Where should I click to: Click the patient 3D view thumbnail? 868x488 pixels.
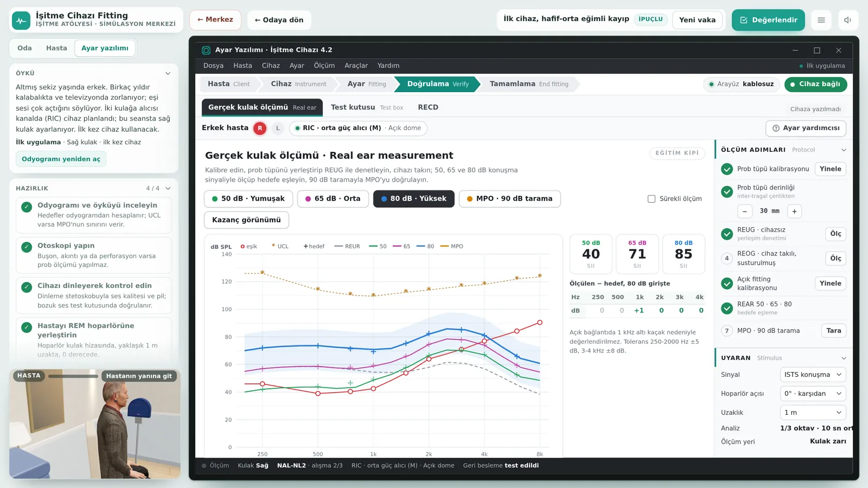pos(95,424)
